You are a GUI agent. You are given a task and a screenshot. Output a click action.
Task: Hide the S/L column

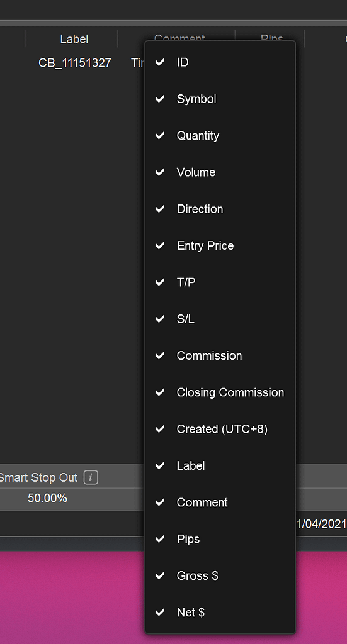click(x=220, y=319)
